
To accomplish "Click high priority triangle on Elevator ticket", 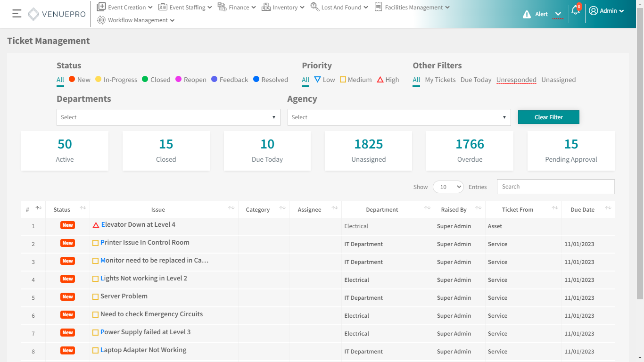I will [96, 225].
